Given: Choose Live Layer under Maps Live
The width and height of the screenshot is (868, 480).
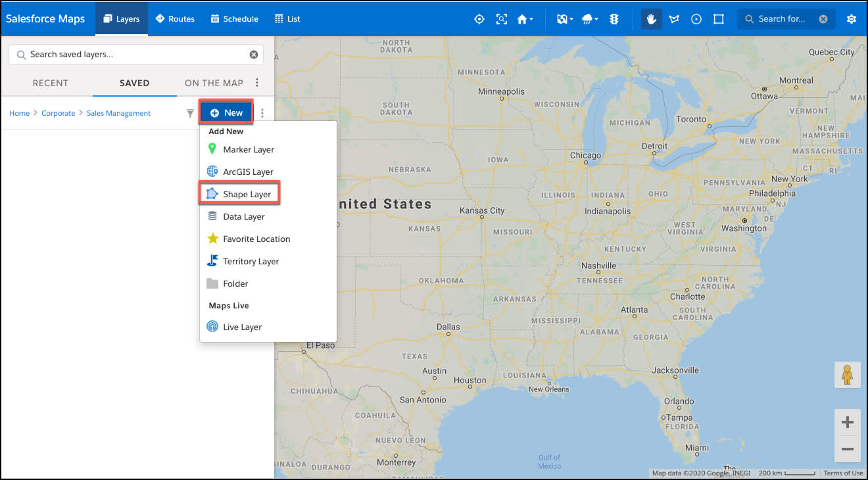Looking at the screenshot, I should click(x=268, y=327).
